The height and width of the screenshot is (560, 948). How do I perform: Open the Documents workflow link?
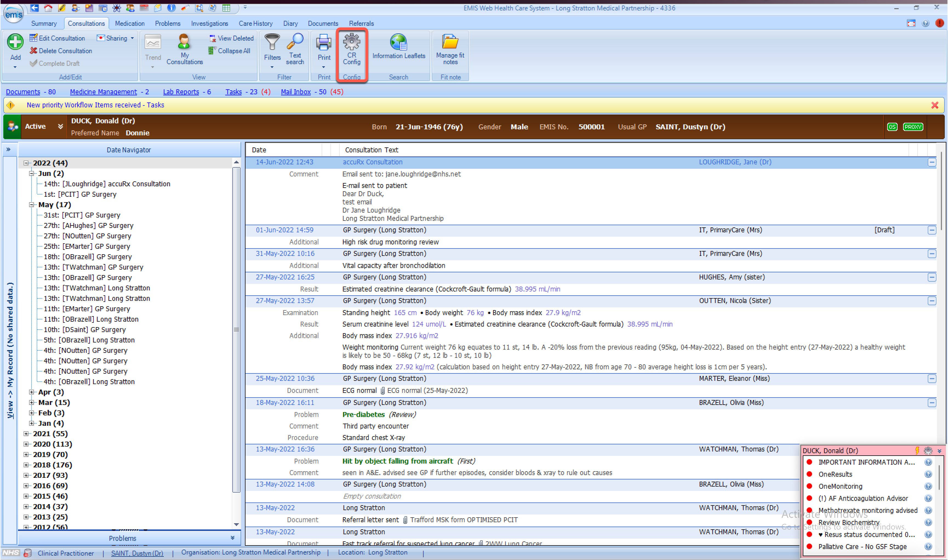pyautogui.click(x=23, y=92)
